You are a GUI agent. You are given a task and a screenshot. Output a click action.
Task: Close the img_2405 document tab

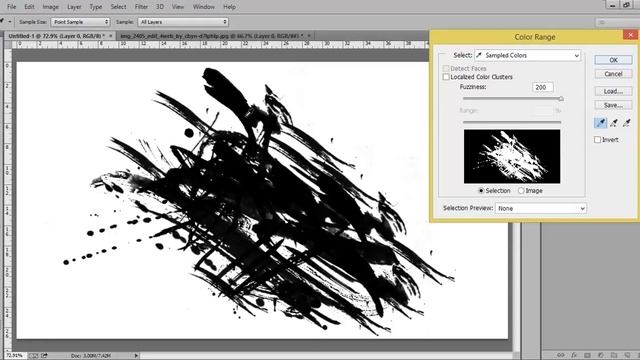point(309,36)
